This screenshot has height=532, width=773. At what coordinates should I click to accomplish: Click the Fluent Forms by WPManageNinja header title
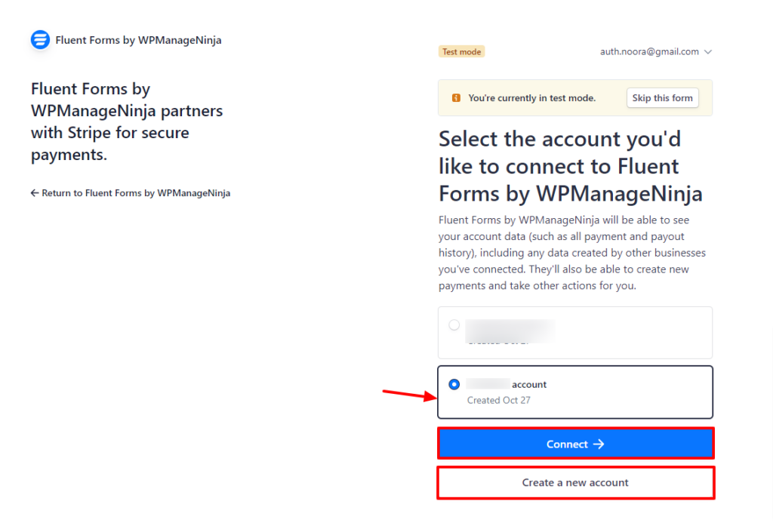click(138, 40)
